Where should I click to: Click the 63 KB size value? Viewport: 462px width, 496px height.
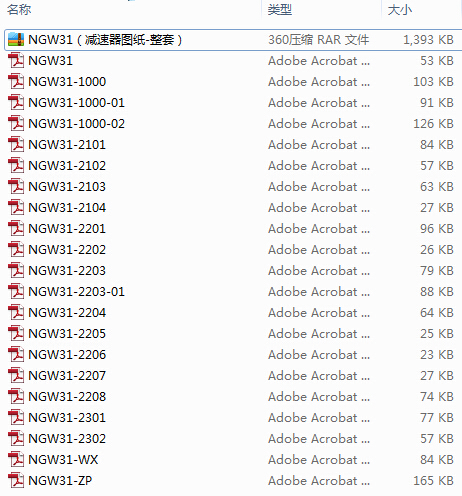pos(437,186)
